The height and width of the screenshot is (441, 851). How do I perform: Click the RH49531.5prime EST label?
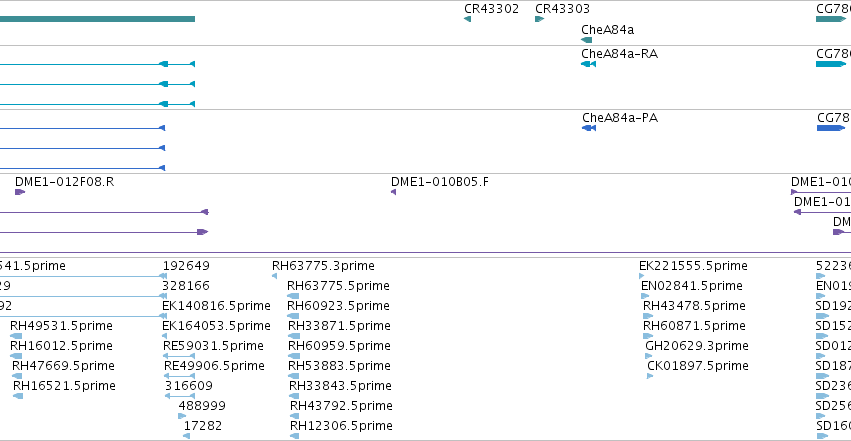[61, 326]
